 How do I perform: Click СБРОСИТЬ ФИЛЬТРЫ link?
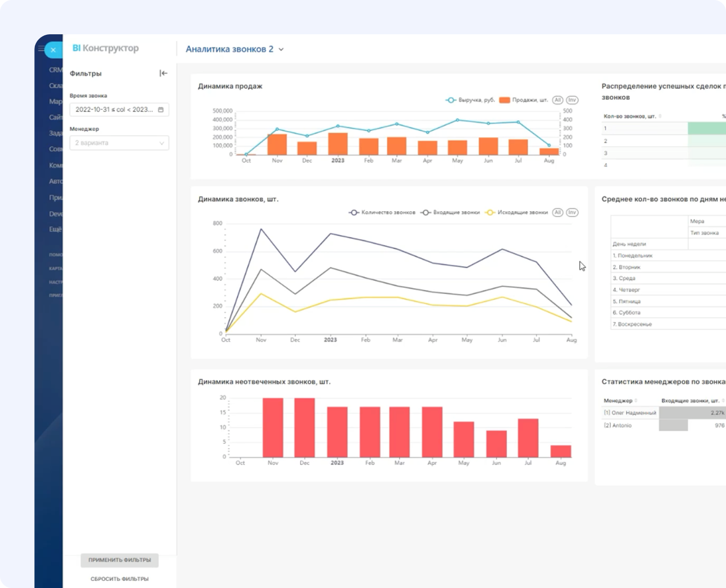119,579
